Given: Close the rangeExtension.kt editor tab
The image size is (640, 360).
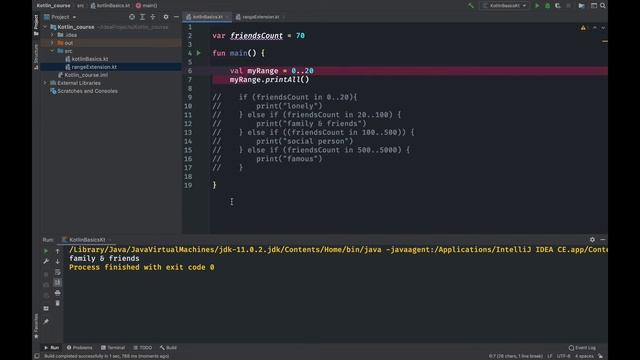Looking at the screenshot, I should (284, 17).
